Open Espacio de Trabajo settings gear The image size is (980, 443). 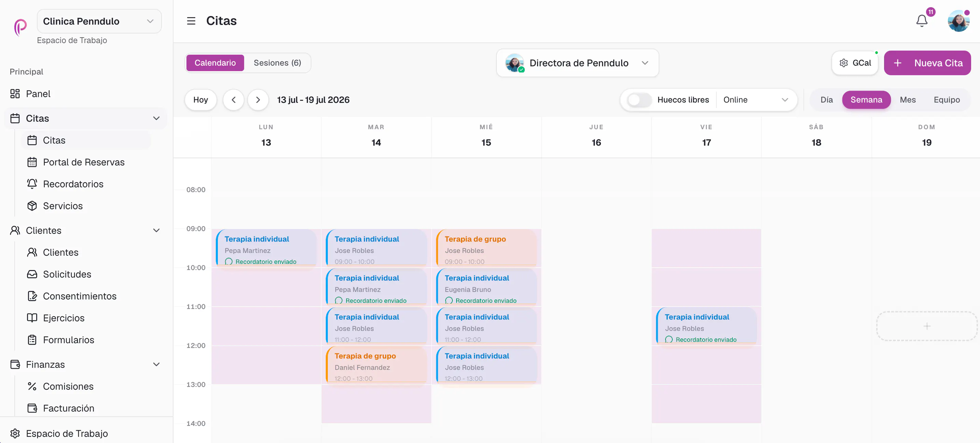click(x=15, y=433)
